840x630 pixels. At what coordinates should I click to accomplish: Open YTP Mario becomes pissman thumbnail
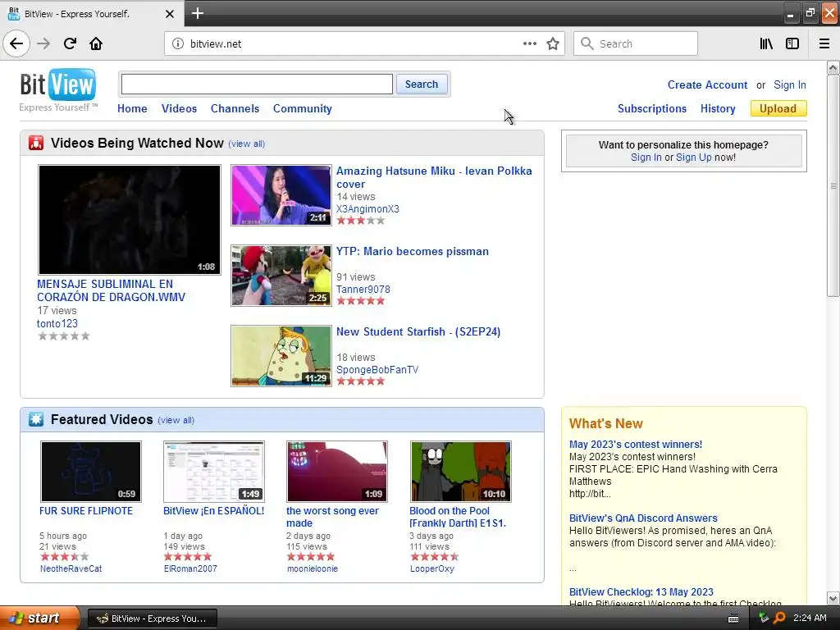281,276
